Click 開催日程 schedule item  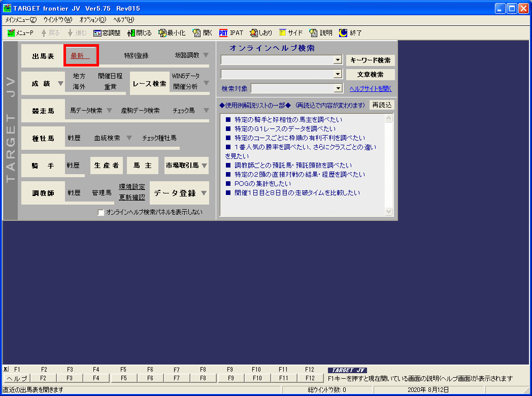click(110, 76)
